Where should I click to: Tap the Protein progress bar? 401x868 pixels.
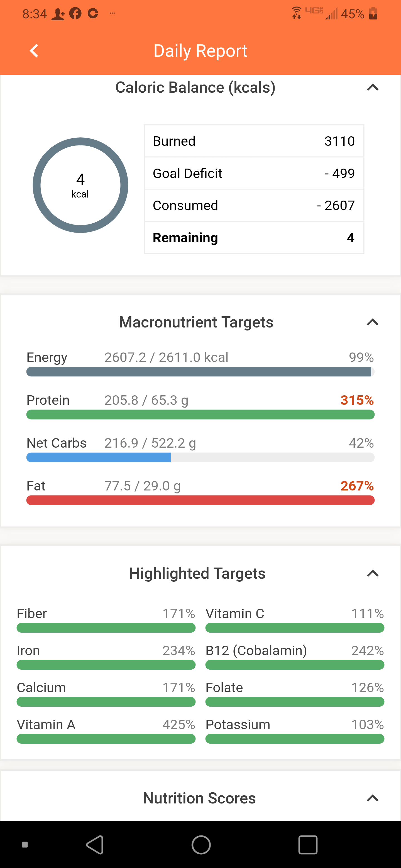pyautogui.click(x=200, y=415)
